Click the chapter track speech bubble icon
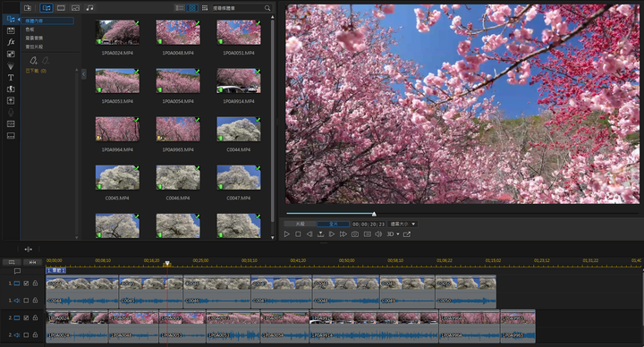Image resolution: width=644 pixels, height=347 pixels. [17, 271]
